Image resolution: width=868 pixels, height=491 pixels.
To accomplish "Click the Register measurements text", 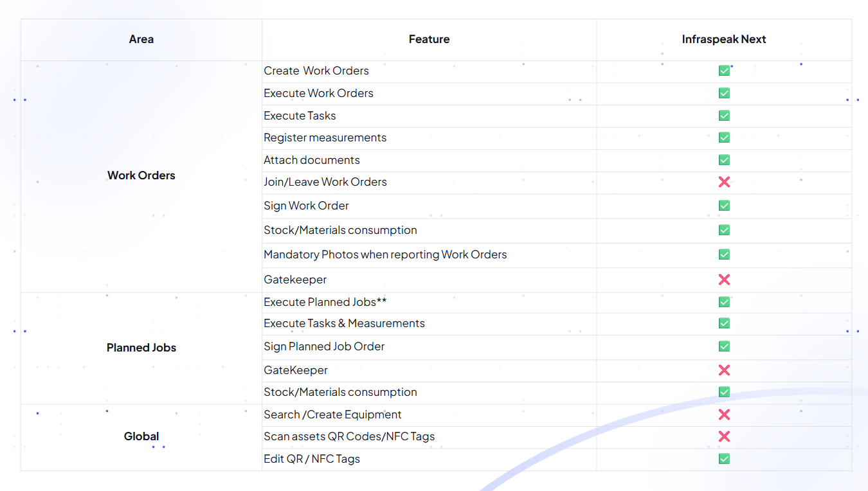I will (x=325, y=138).
